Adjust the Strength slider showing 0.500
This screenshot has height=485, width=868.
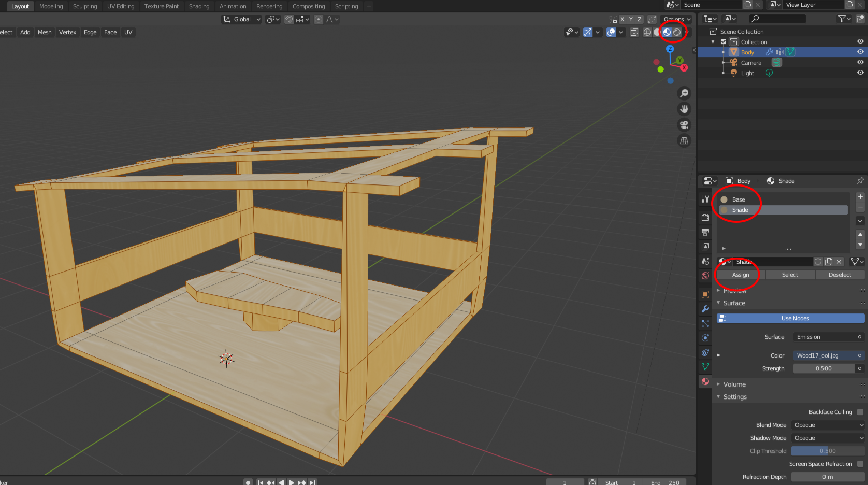coord(824,368)
